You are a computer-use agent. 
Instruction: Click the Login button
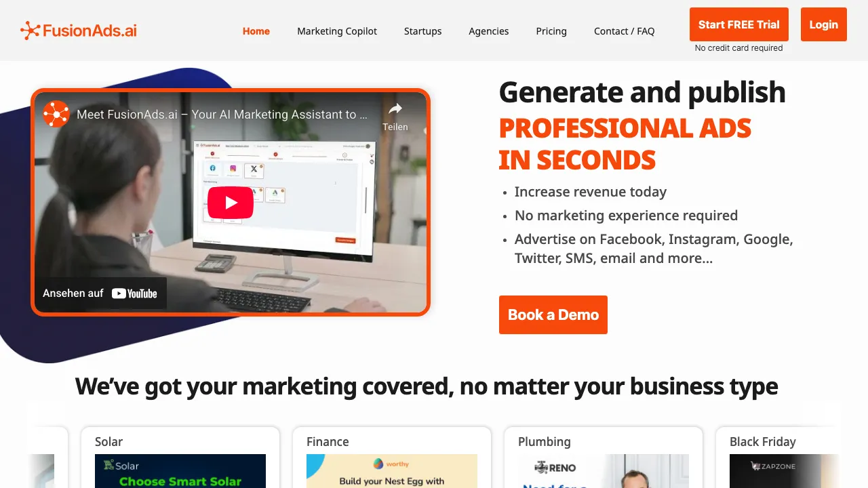point(824,24)
